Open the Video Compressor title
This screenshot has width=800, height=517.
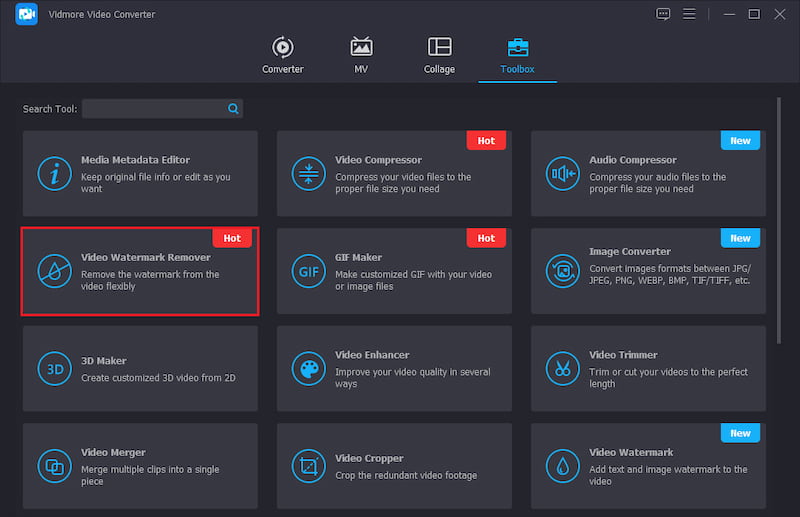pyautogui.click(x=378, y=160)
